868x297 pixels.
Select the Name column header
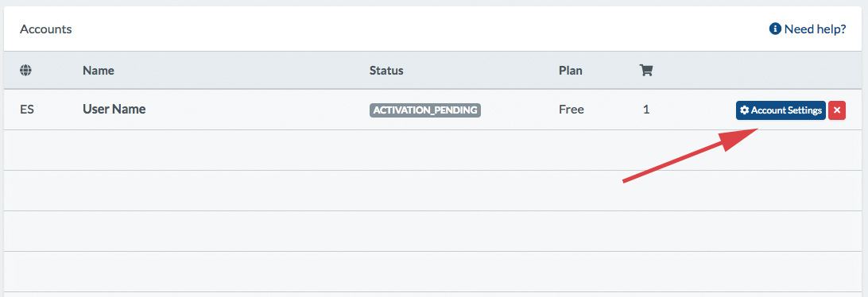tap(98, 70)
